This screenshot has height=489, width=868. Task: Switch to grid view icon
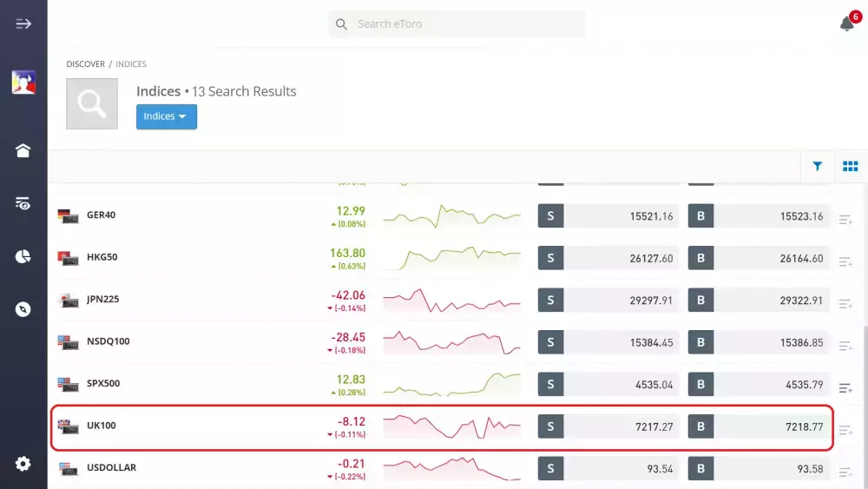pos(851,166)
